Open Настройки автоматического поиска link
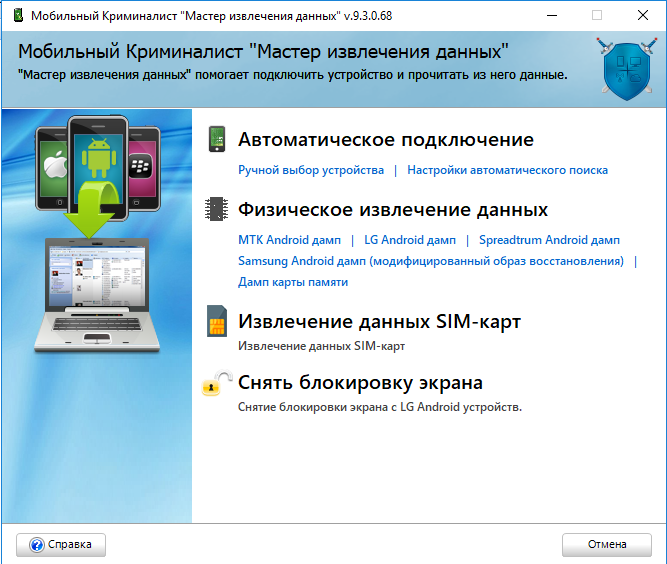667x564 pixels. 507,170
